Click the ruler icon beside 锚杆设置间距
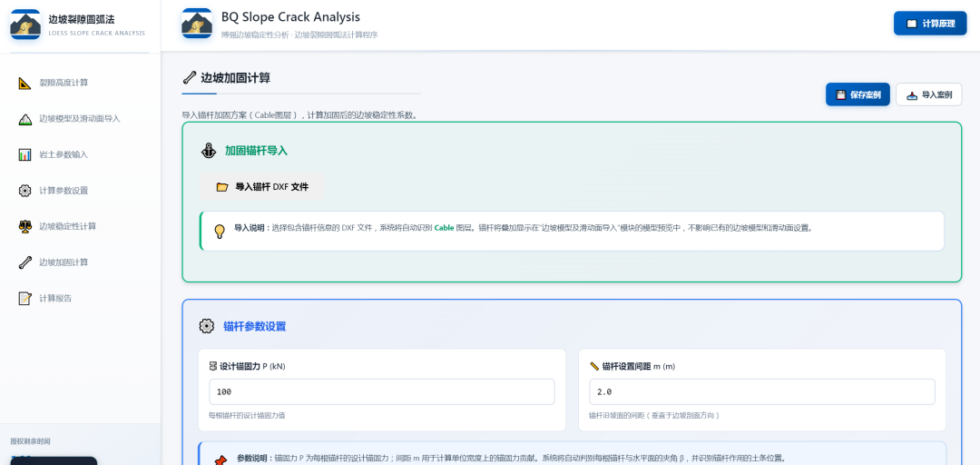980x465 pixels. [x=594, y=366]
